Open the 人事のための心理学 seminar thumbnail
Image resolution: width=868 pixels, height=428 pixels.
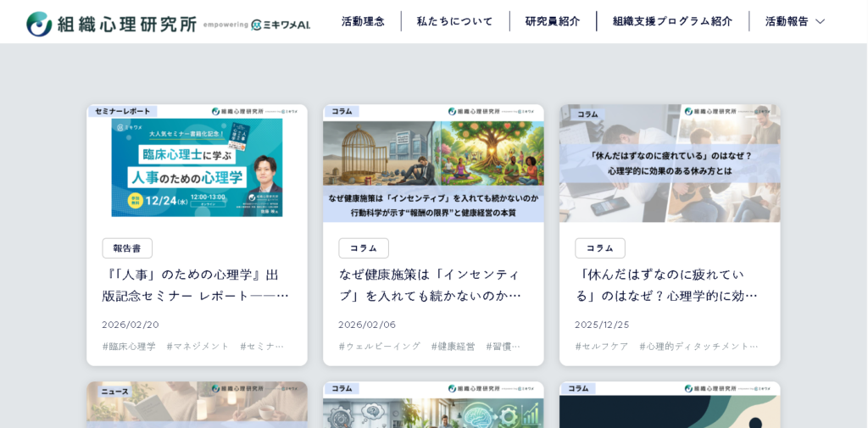(197, 164)
